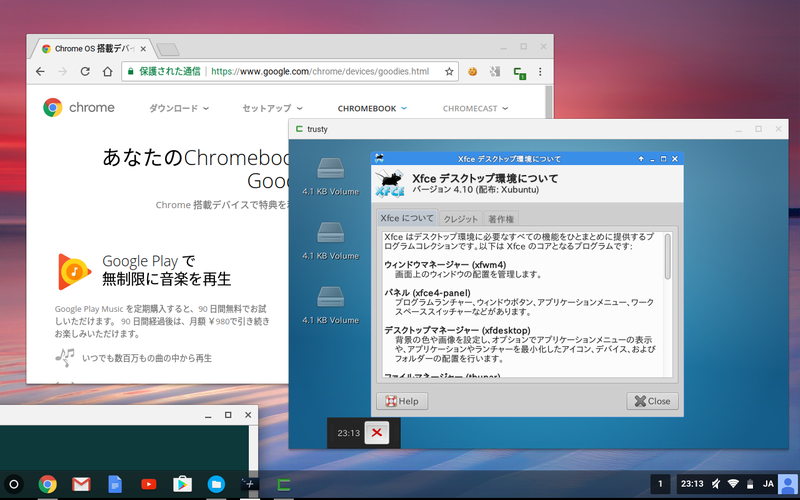Open the terminal icon on the shelf

[x=249, y=484]
